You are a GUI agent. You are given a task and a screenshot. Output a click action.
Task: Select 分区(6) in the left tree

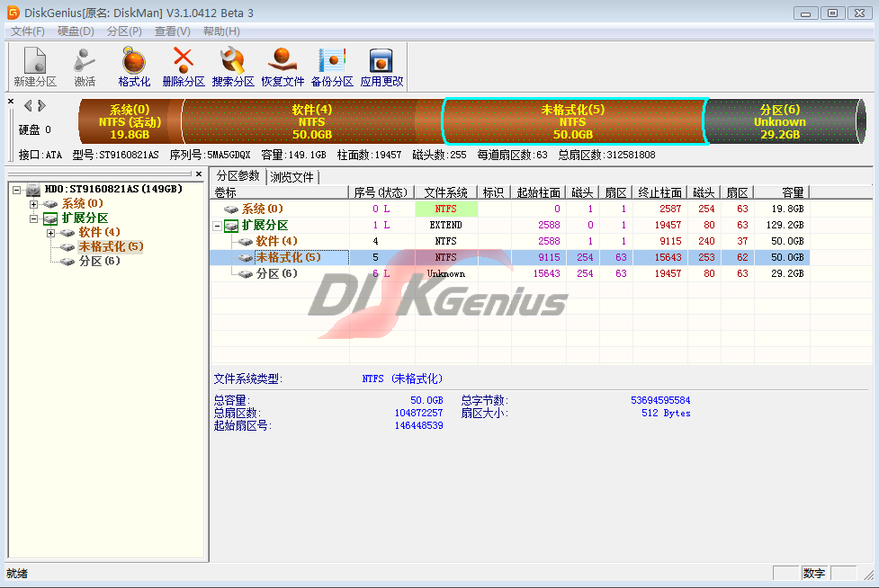point(99,261)
